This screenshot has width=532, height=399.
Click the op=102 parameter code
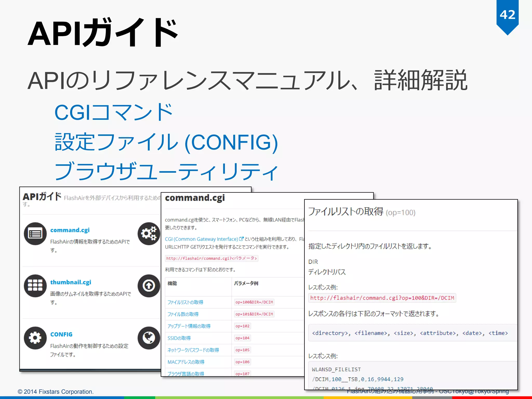coord(242,326)
